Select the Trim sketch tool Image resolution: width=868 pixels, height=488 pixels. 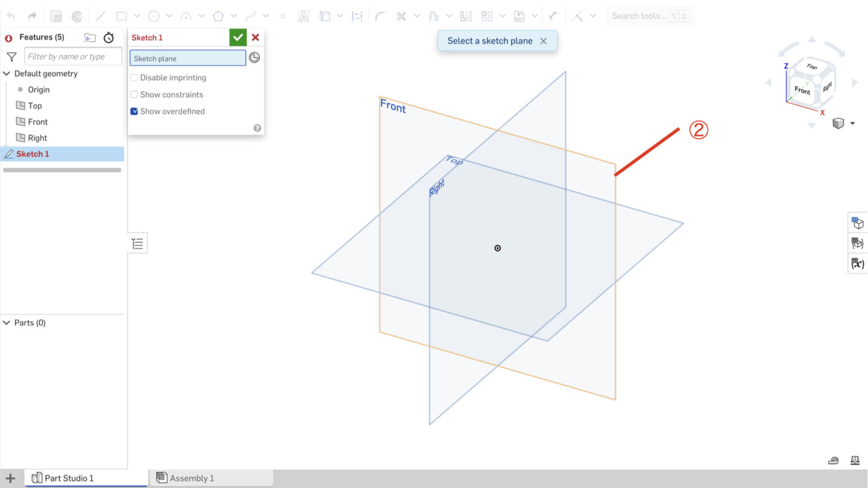pyautogui.click(x=401, y=16)
